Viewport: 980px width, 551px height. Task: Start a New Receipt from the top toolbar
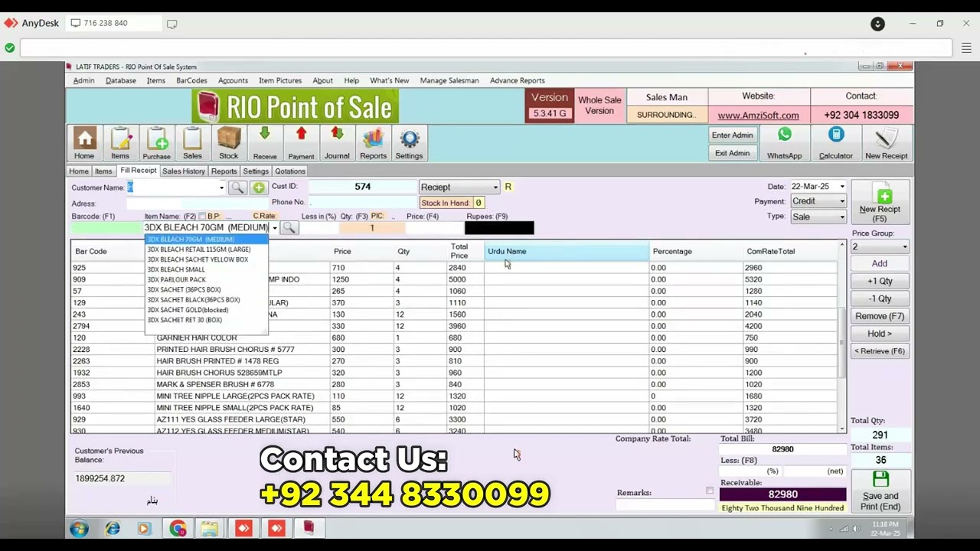886,143
